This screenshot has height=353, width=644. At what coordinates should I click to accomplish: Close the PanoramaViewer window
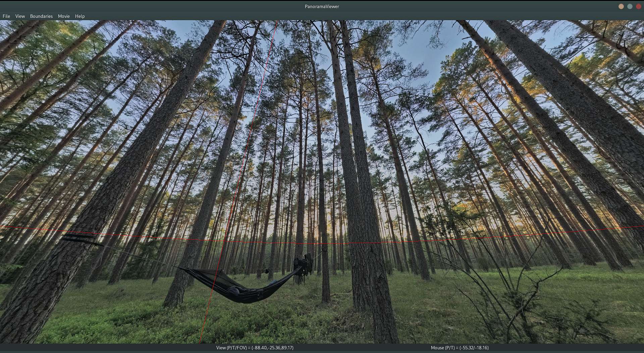point(639,6)
